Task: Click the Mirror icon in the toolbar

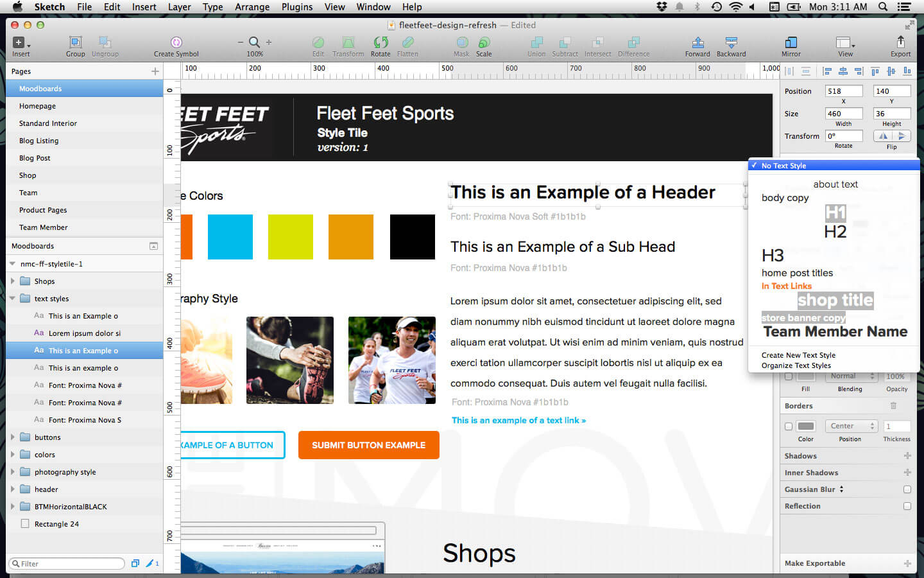Action: pos(791,42)
